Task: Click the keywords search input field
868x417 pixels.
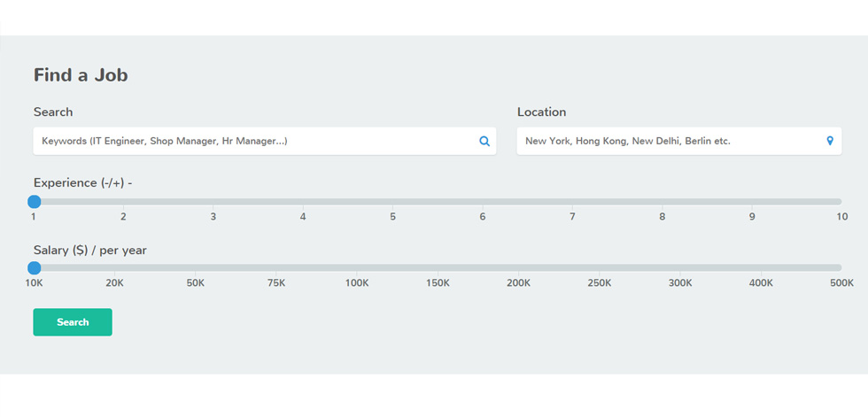Action: click(265, 141)
